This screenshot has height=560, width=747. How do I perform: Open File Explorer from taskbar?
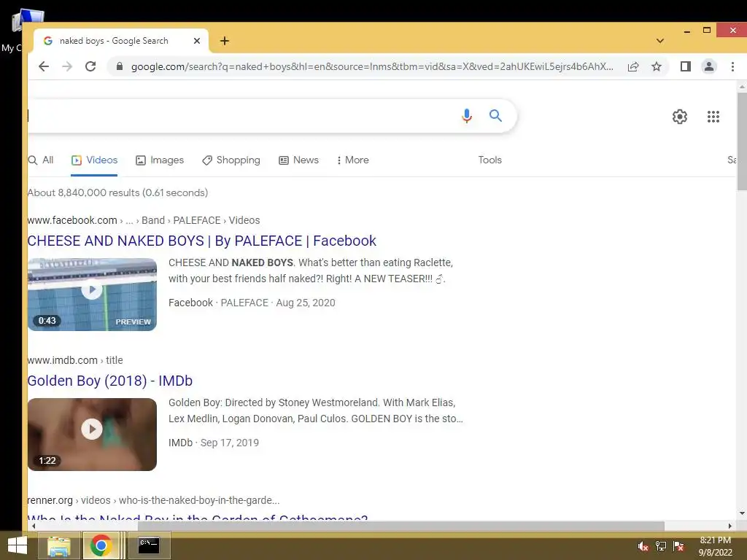coord(59,545)
